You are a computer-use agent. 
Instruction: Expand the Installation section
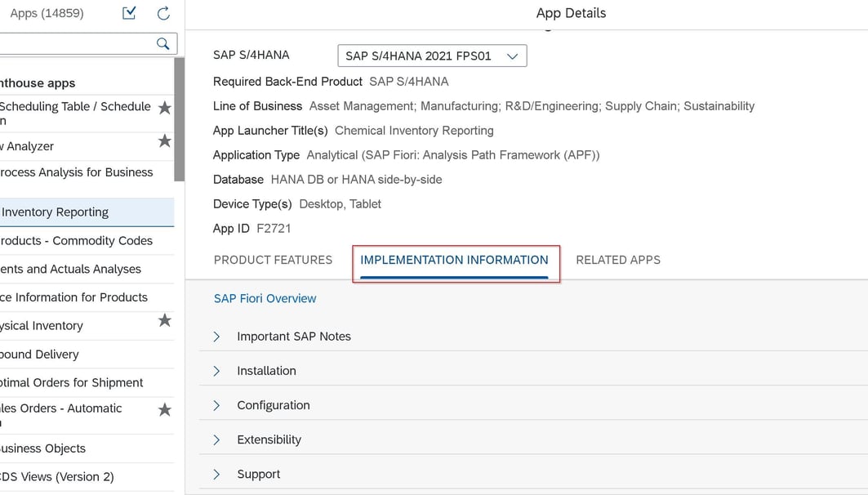click(217, 371)
